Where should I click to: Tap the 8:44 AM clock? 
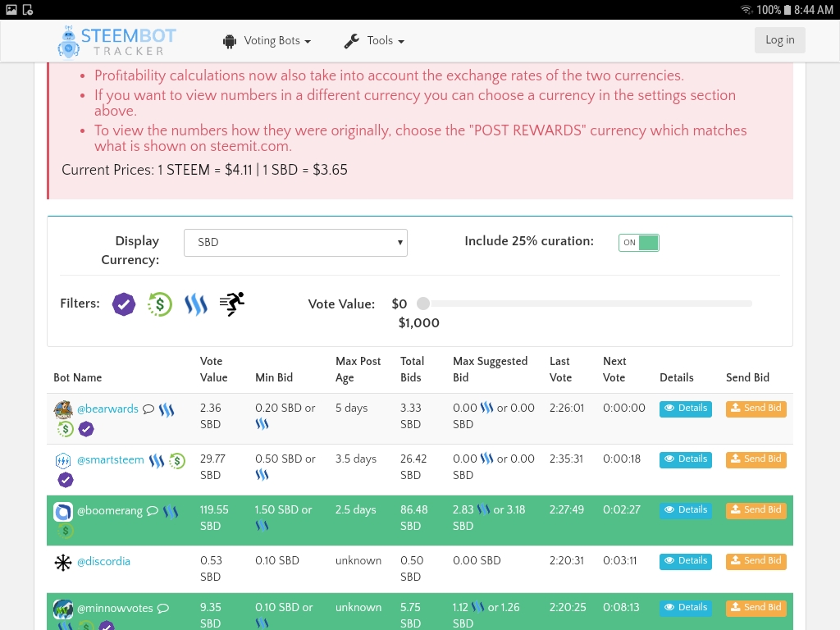pos(813,10)
